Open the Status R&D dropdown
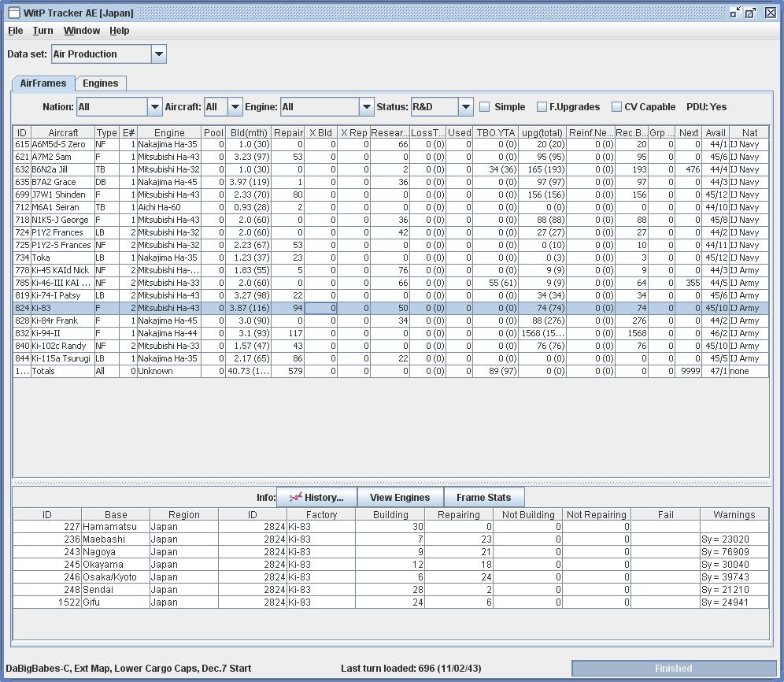The width and height of the screenshot is (784, 682). point(465,107)
